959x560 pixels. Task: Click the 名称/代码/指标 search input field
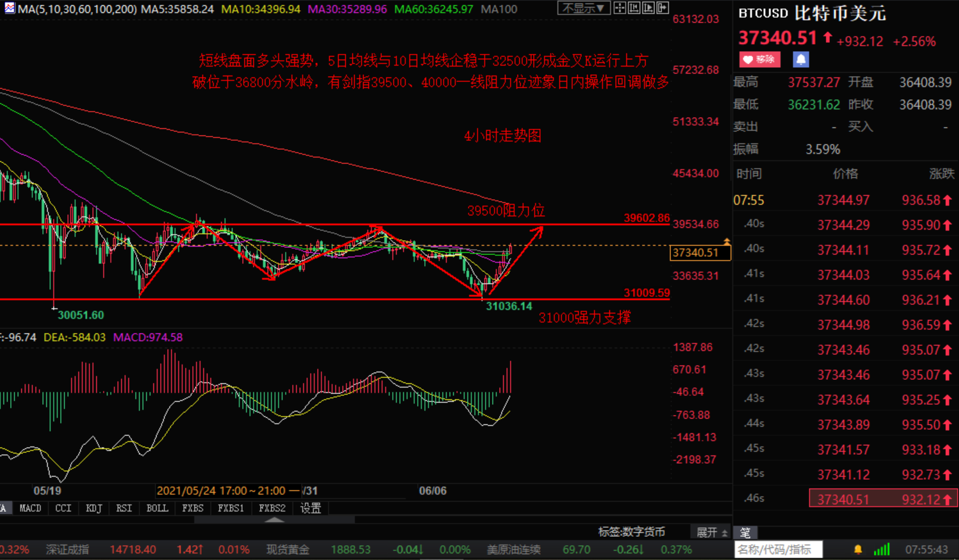779,550
